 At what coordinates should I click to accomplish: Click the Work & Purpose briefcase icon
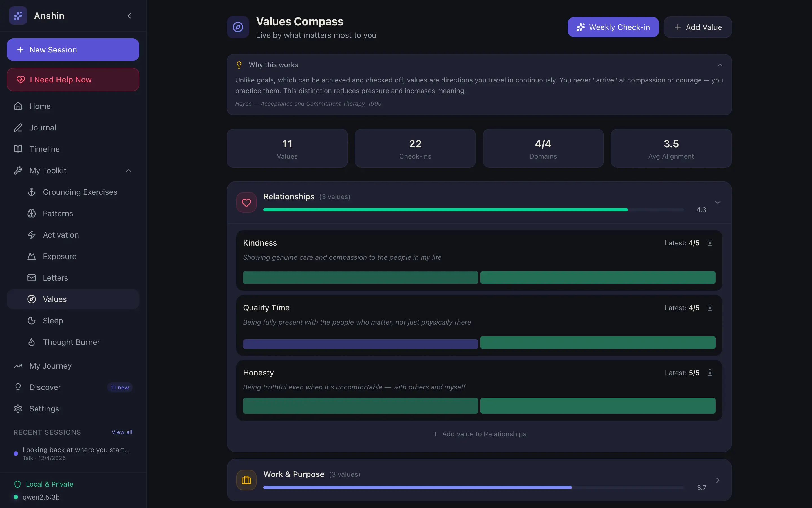coord(246,480)
